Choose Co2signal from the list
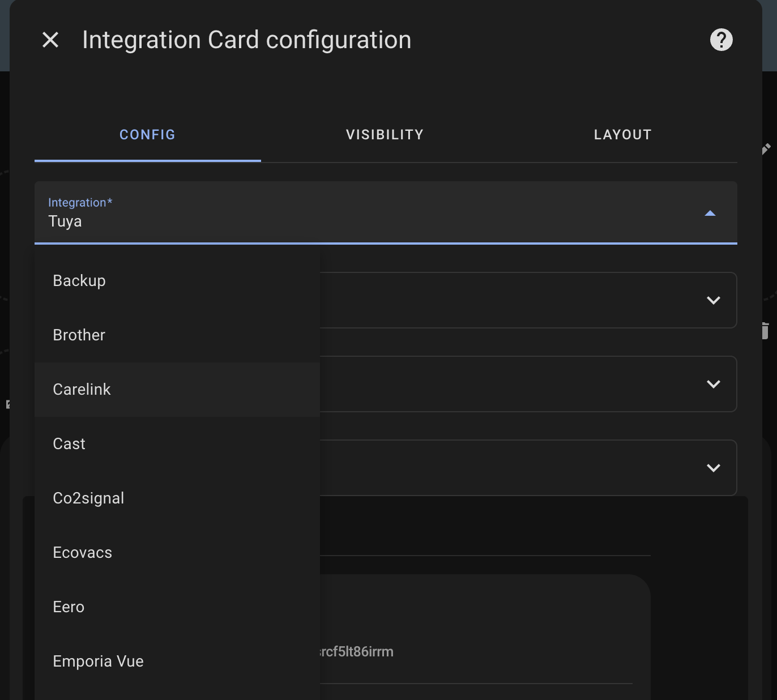Viewport: 777px width, 700px height. (x=88, y=498)
